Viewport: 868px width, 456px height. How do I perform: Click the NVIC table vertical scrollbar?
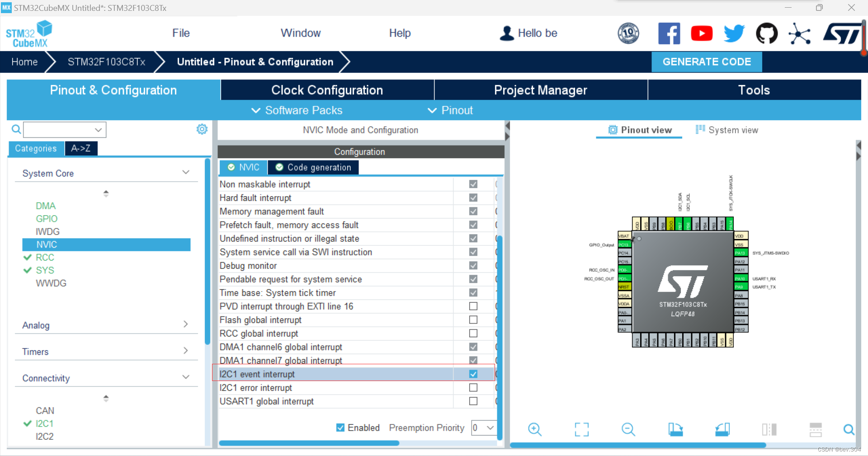[x=500, y=337]
